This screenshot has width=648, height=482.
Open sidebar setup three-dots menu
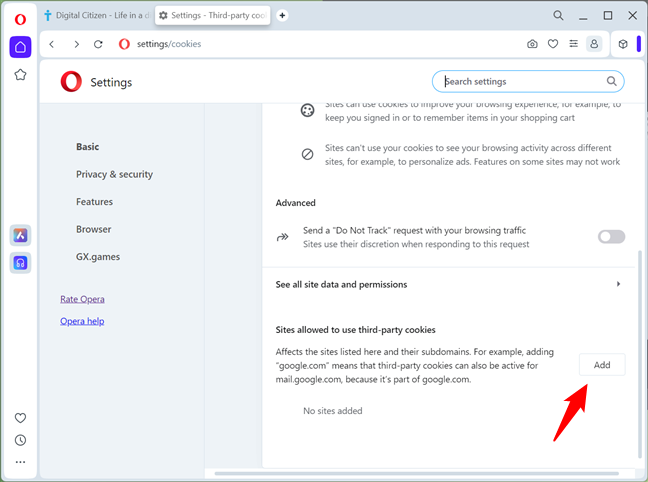point(20,462)
